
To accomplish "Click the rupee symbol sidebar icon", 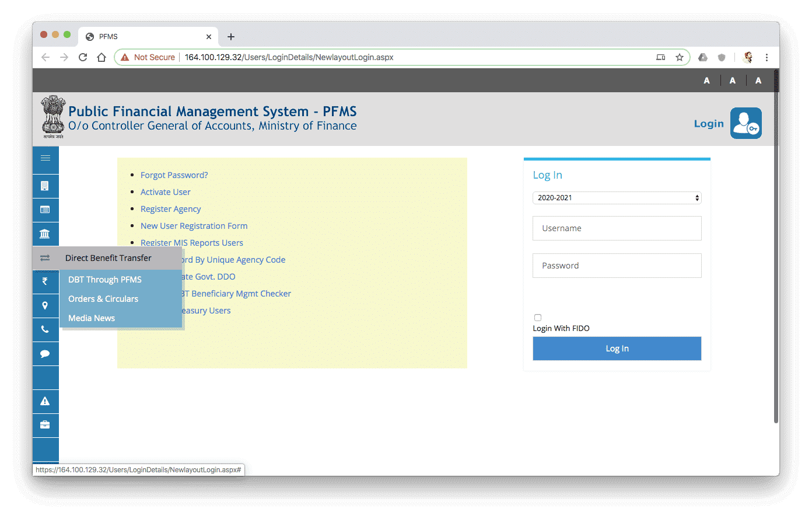I will 45,281.
